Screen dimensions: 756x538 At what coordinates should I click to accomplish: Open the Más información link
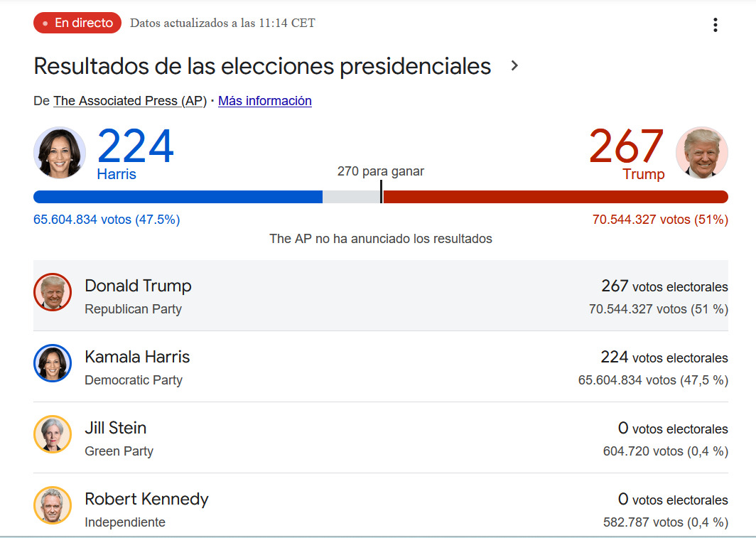pos(264,101)
